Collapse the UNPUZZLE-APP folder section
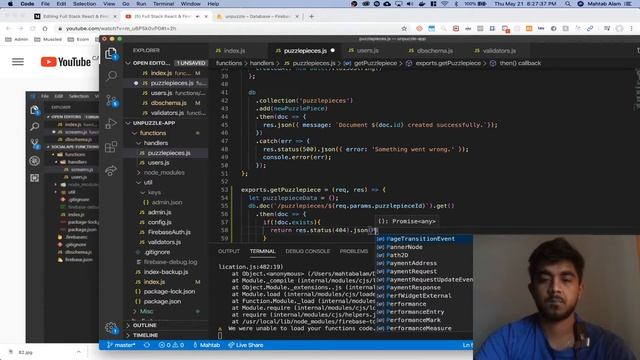 coord(128,123)
